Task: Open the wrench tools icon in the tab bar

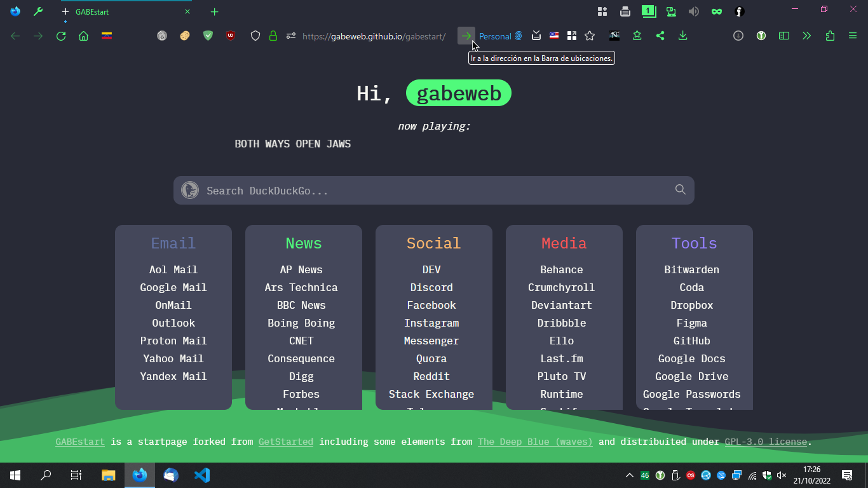Action: pyautogui.click(x=38, y=11)
